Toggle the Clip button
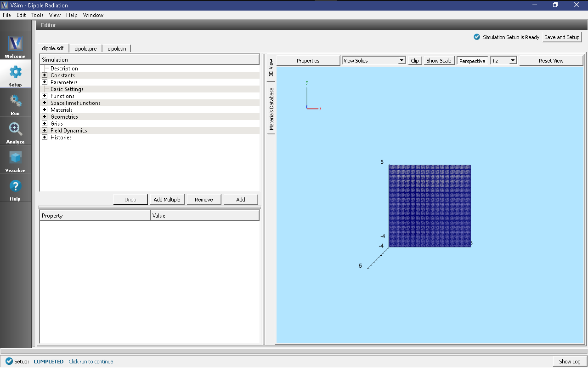 415,61
